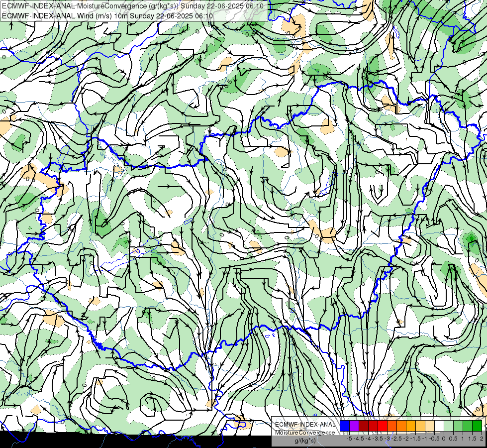
Task: Click the legend swatch between -4 and -3.5
Action: click(373, 426)
